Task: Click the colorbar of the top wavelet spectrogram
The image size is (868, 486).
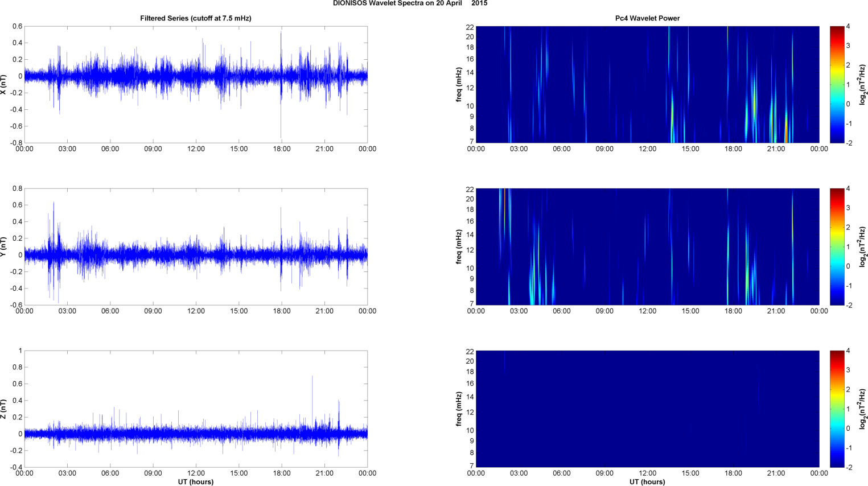Action: pos(837,84)
